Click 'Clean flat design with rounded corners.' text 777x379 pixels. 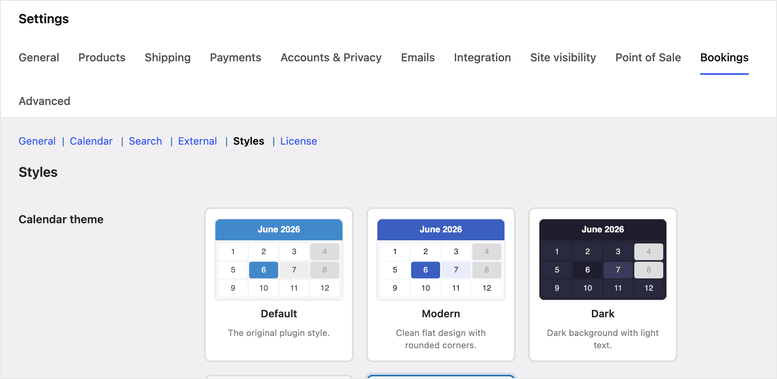pos(441,339)
